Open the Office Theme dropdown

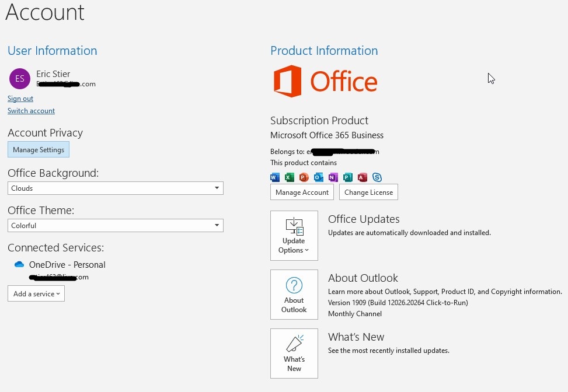pos(115,226)
